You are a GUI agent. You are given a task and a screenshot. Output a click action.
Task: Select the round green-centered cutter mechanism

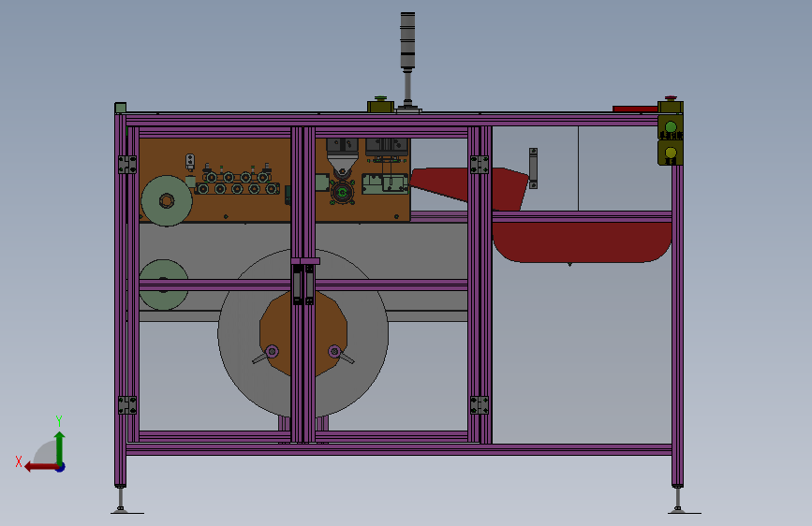point(342,193)
